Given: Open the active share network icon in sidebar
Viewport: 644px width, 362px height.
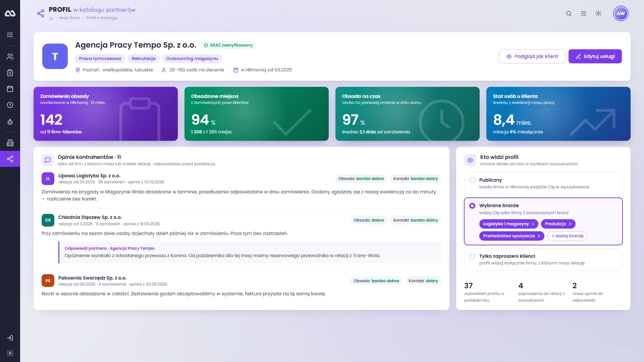Looking at the screenshot, I should point(10,159).
